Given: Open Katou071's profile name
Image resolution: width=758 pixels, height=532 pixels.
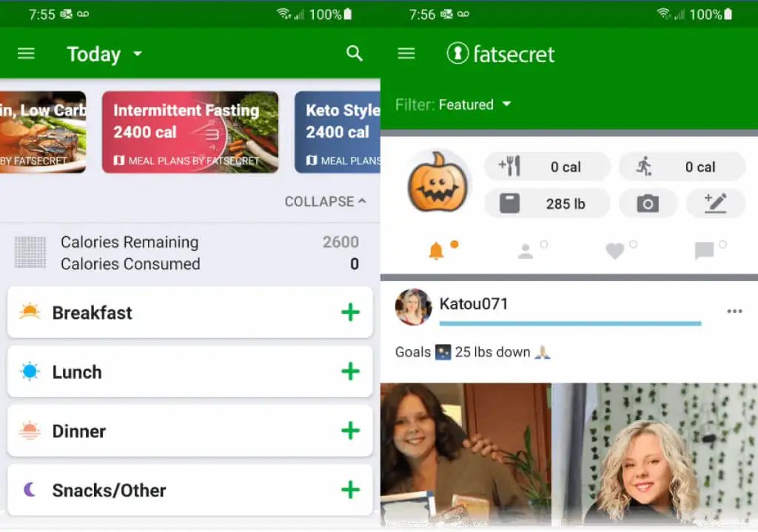Looking at the screenshot, I should (474, 304).
